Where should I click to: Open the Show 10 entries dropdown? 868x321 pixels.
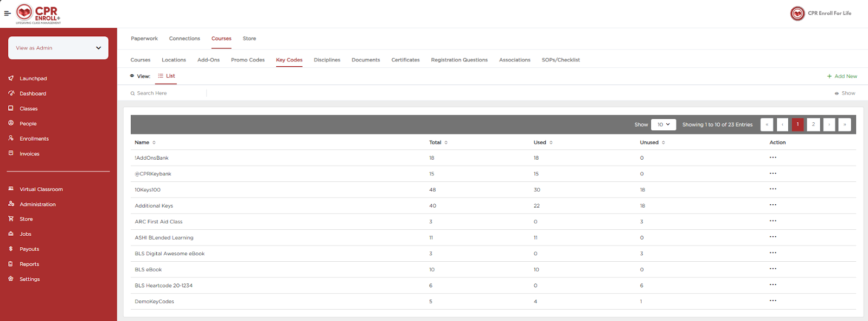click(x=663, y=124)
